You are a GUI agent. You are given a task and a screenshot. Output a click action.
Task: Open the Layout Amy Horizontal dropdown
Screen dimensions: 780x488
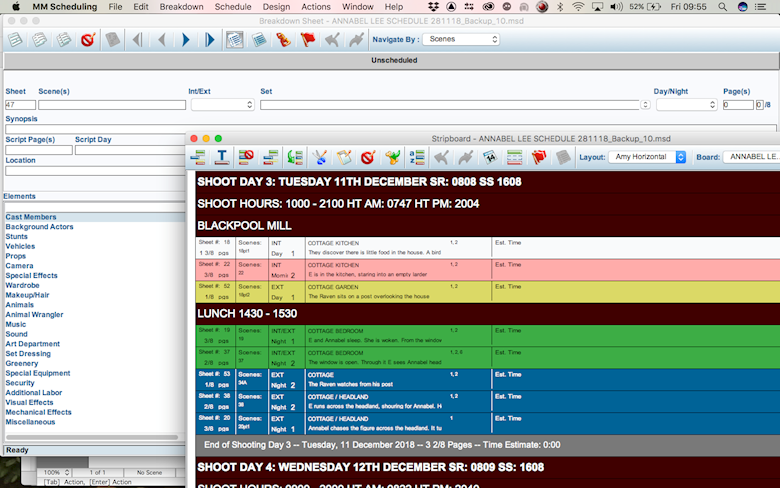click(648, 157)
